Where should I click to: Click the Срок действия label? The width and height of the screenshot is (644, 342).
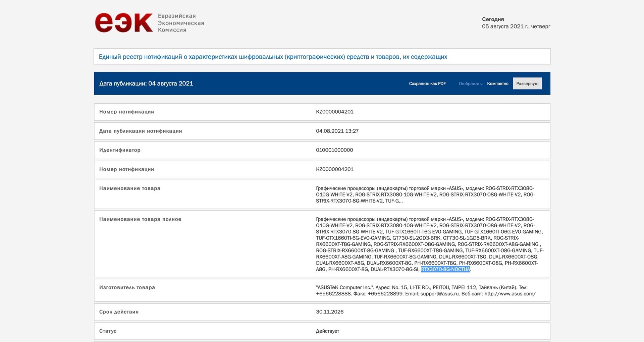click(x=119, y=312)
